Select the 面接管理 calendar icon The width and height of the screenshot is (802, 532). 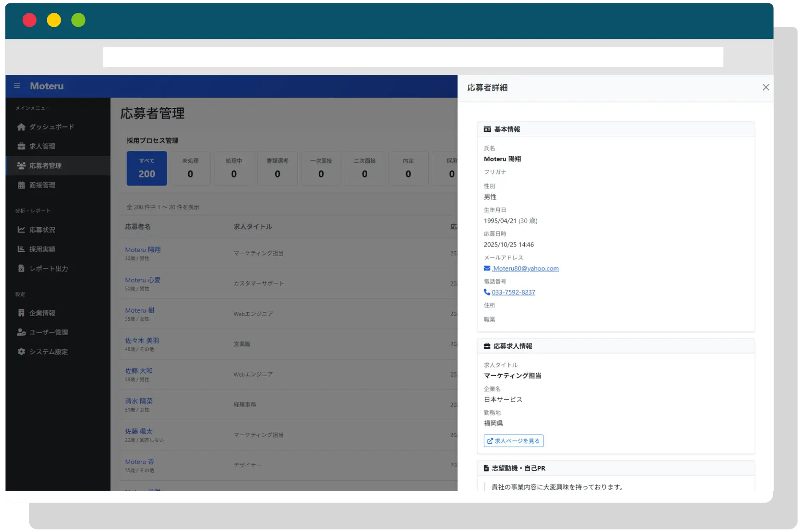click(x=21, y=185)
